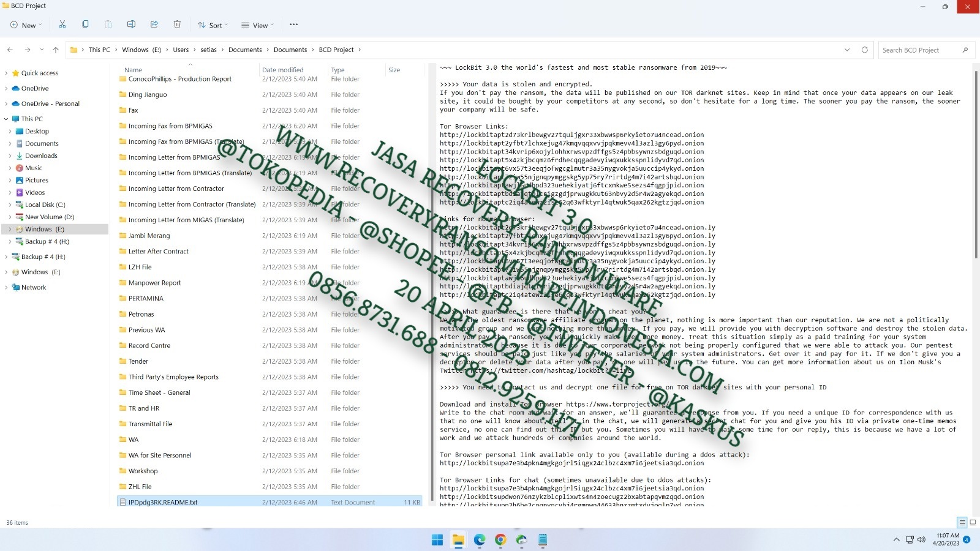Navigate to This PC via the breadcrumb
Image resolution: width=980 pixels, height=551 pixels.
click(x=99, y=50)
